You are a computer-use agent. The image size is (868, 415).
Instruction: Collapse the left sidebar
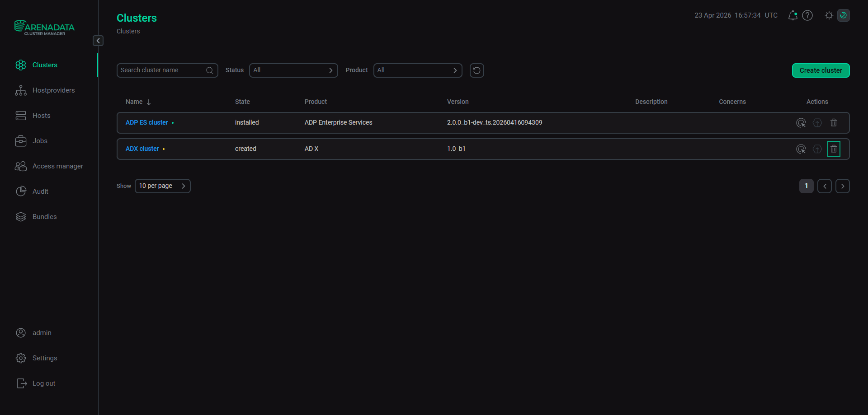[x=98, y=41]
